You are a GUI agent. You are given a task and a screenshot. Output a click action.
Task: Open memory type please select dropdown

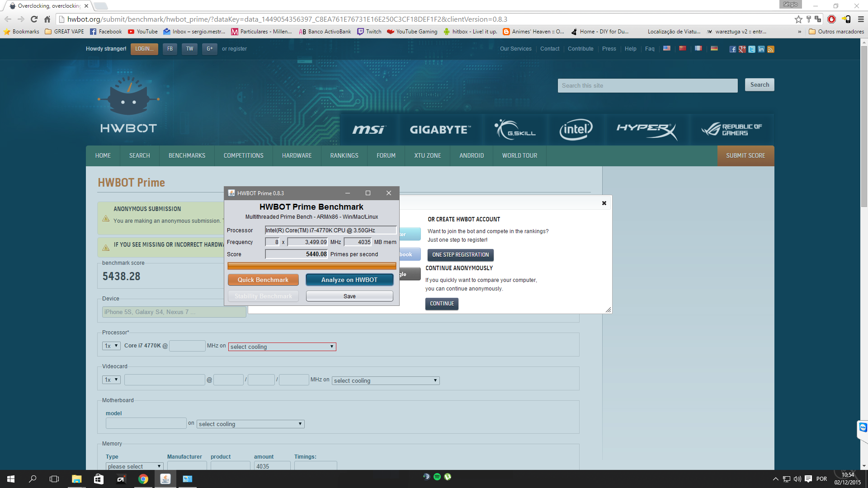pos(134,466)
